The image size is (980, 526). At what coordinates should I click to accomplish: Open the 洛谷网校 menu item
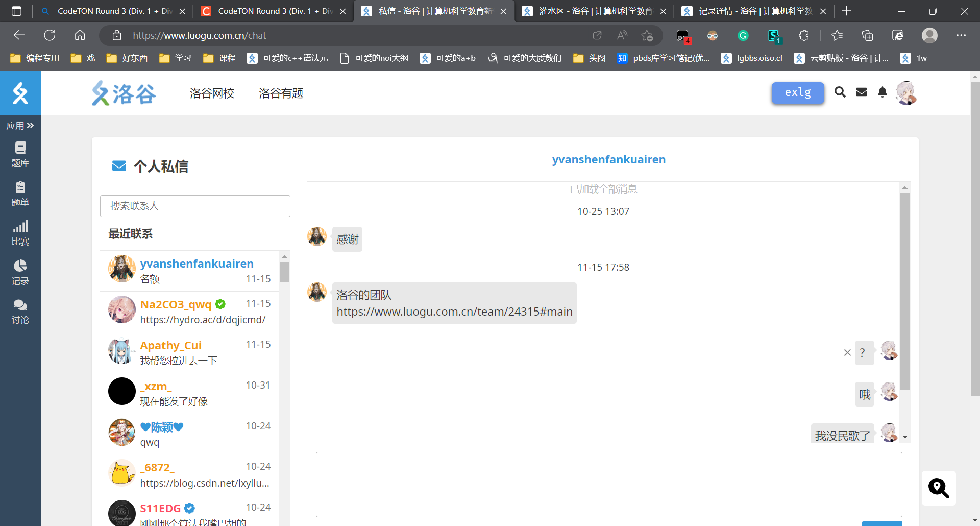(212, 93)
